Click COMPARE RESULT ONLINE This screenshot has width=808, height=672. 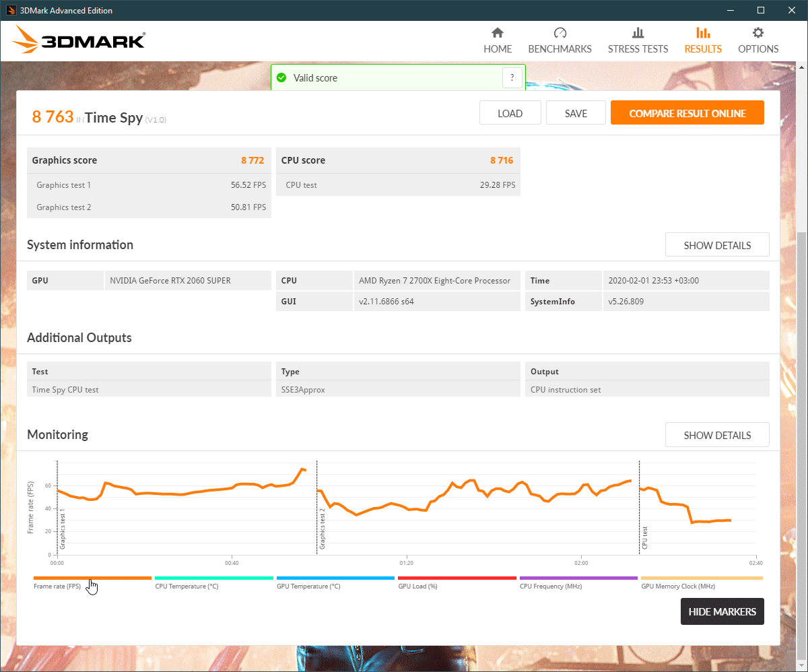pos(687,113)
